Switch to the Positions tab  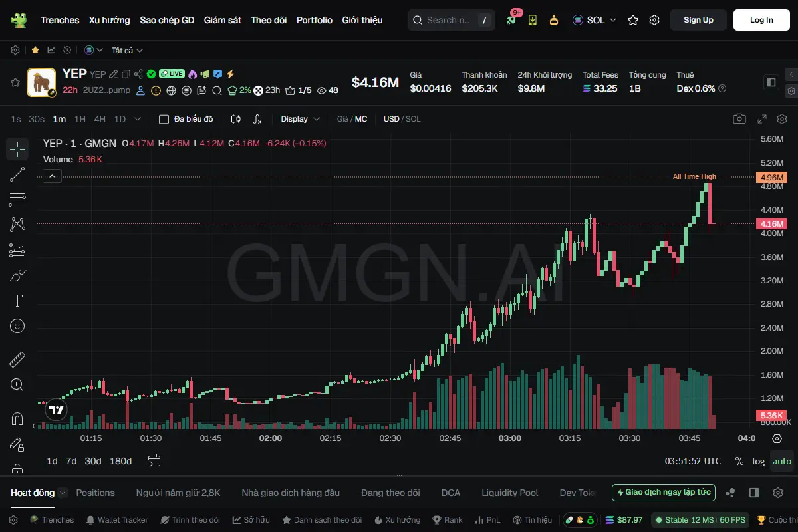point(95,493)
